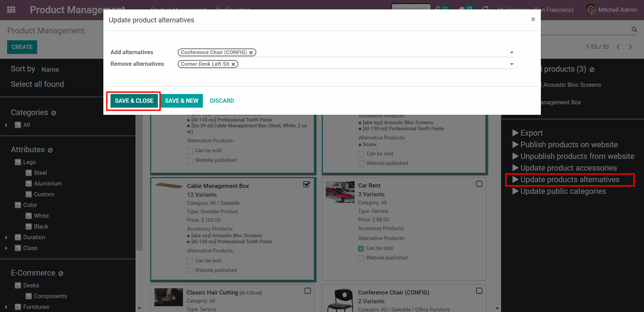Click the Furnitures category folder icon
Screen dimensions: 644x312
coord(18,307)
